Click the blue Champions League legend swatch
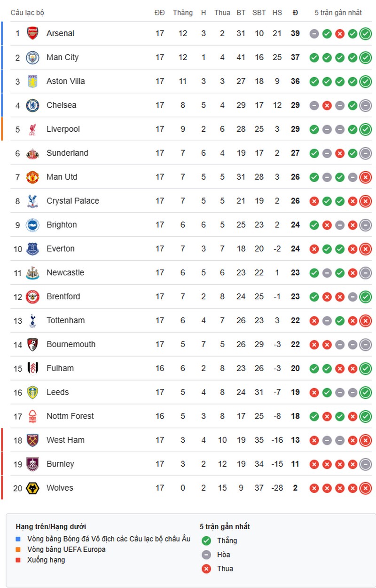 pyautogui.click(x=18, y=539)
